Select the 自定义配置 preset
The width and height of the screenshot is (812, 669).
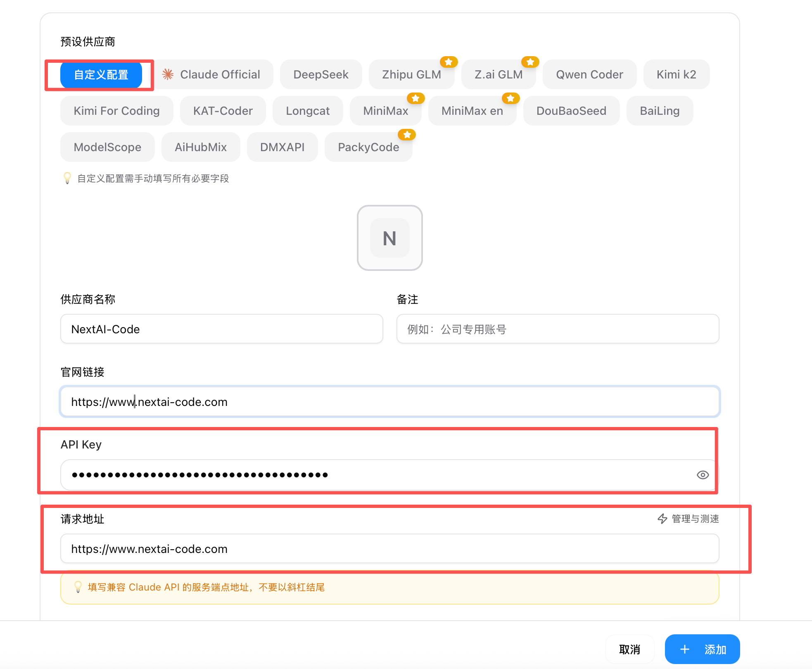coord(101,75)
